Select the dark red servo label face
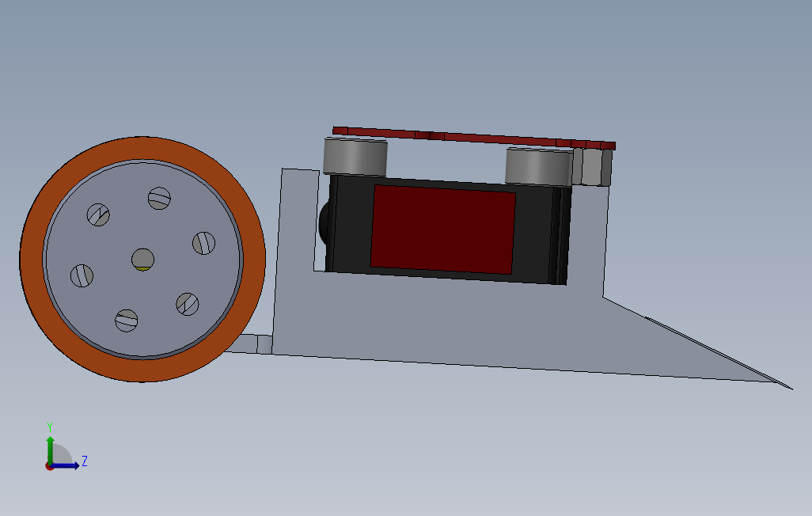 point(442,229)
